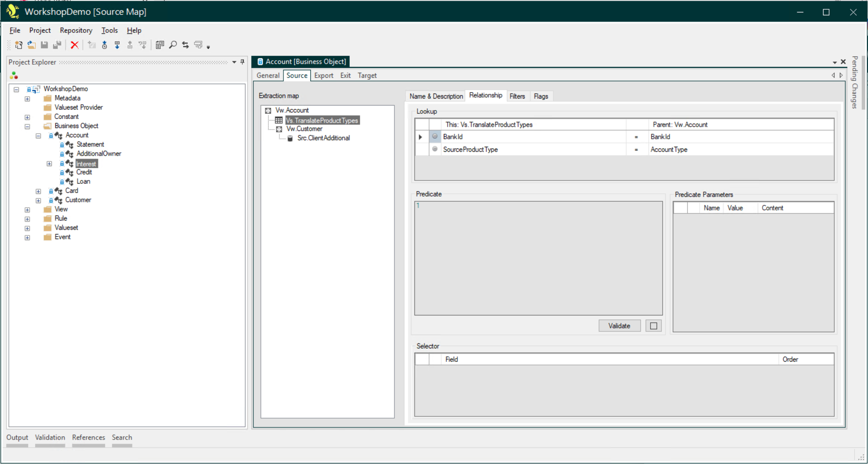Open the object layout diagram toolbar icon
868x464 pixels.
click(198, 45)
